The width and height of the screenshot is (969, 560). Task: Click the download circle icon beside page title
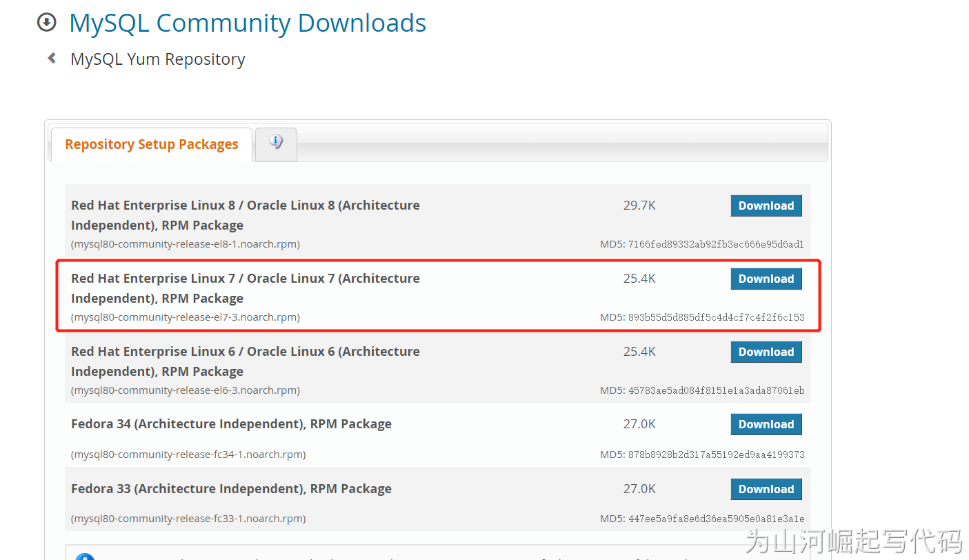click(x=46, y=23)
